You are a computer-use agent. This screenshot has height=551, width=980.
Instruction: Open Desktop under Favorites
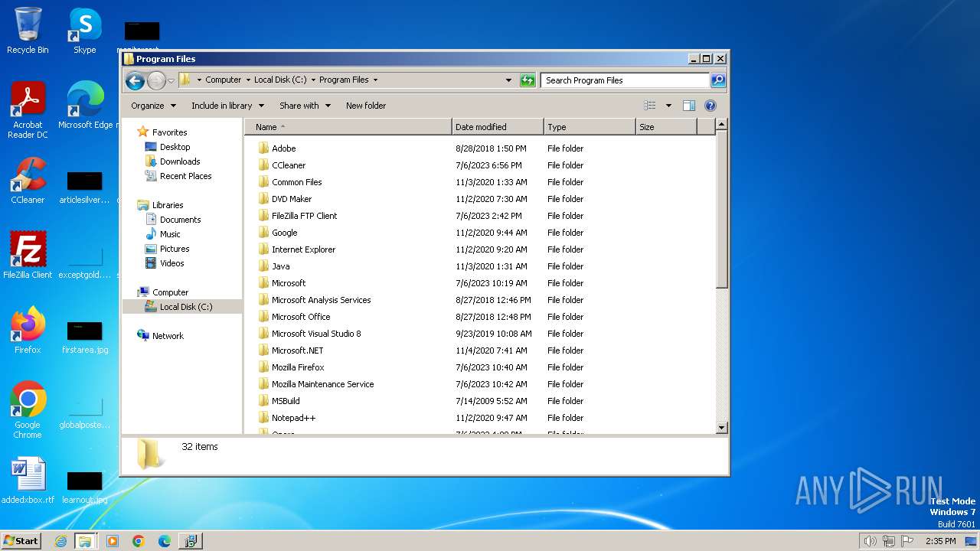[175, 147]
